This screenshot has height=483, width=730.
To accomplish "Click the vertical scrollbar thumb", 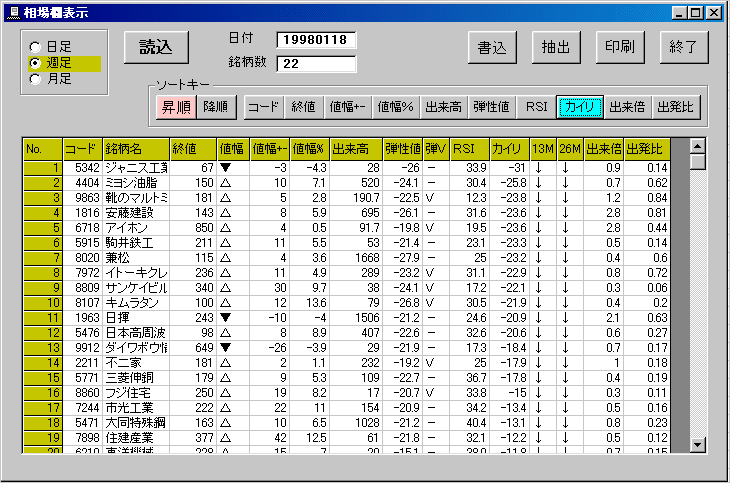I will (x=697, y=163).
